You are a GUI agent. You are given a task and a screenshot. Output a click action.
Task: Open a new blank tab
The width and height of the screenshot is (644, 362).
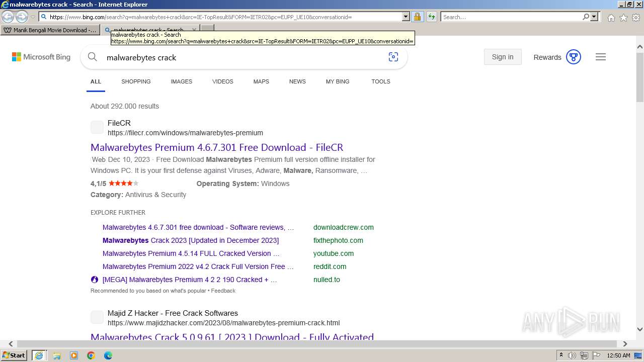pos(207,30)
